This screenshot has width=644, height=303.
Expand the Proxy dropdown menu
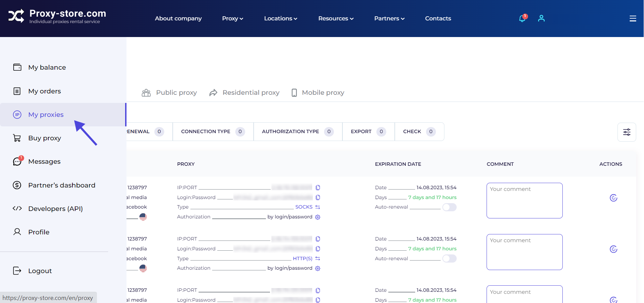click(x=233, y=18)
